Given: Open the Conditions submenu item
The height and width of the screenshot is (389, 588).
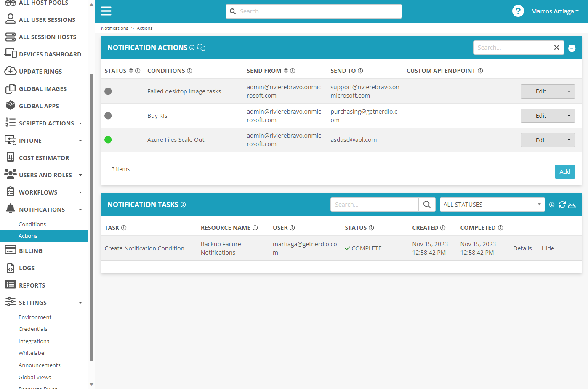Looking at the screenshot, I should [32, 224].
